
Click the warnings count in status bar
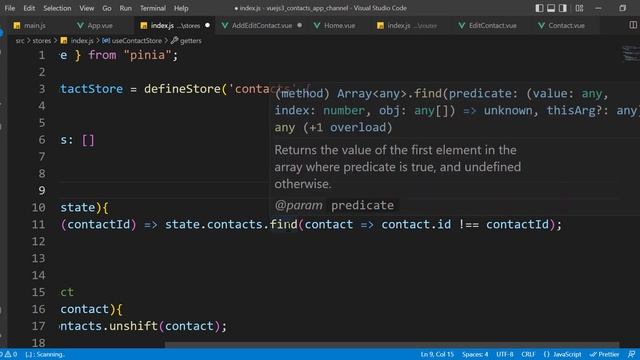pyautogui.click(x=11, y=354)
